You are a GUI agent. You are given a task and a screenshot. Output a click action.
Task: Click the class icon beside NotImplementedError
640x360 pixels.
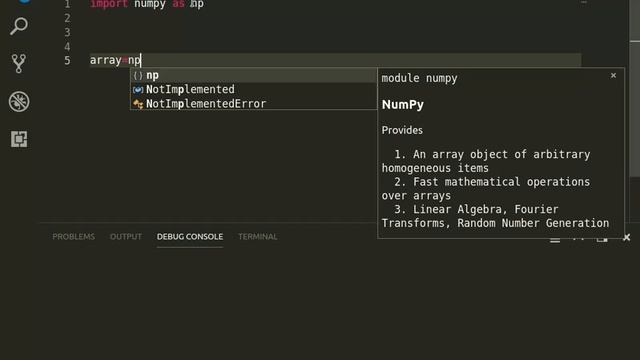tap(138, 104)
